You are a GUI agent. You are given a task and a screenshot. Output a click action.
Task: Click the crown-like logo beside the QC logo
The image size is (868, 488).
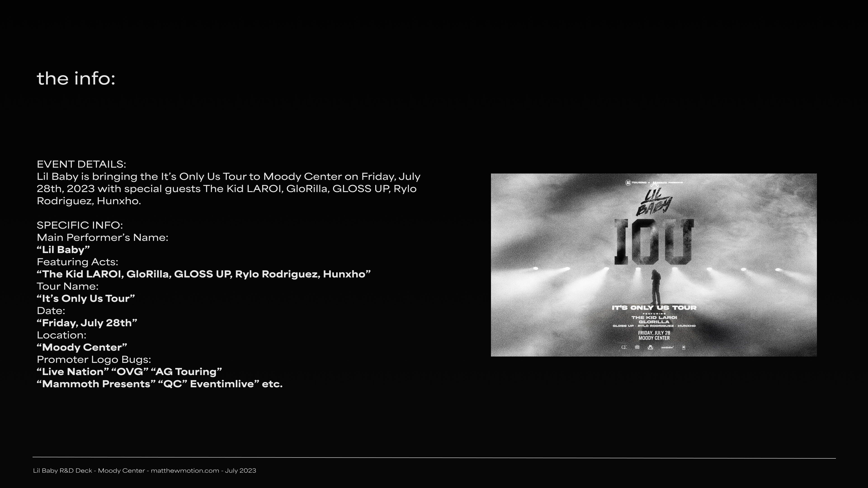[637, 347]
